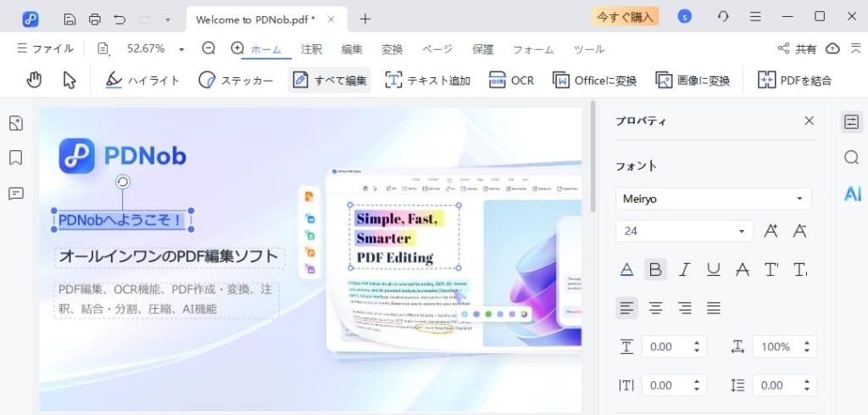Run the OCR tool
868x415 pixels.
click(x=511, y=81)
